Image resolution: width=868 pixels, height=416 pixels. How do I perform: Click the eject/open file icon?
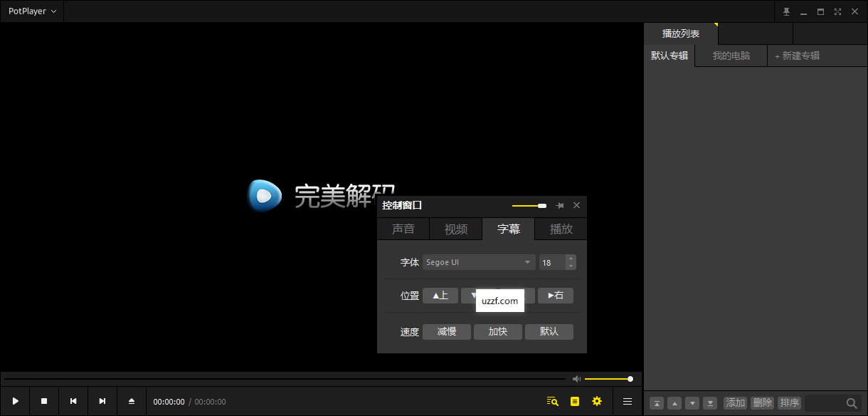pyautogui.click(x=132, y=401)
